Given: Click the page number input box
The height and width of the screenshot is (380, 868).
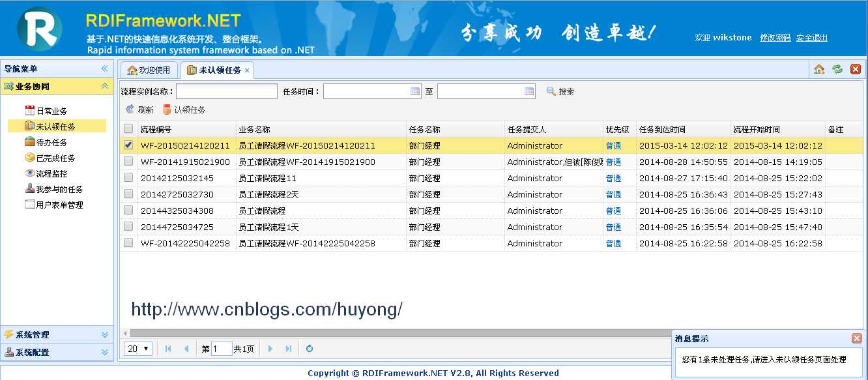Looking at the screenshot, I should click(222, 349).
